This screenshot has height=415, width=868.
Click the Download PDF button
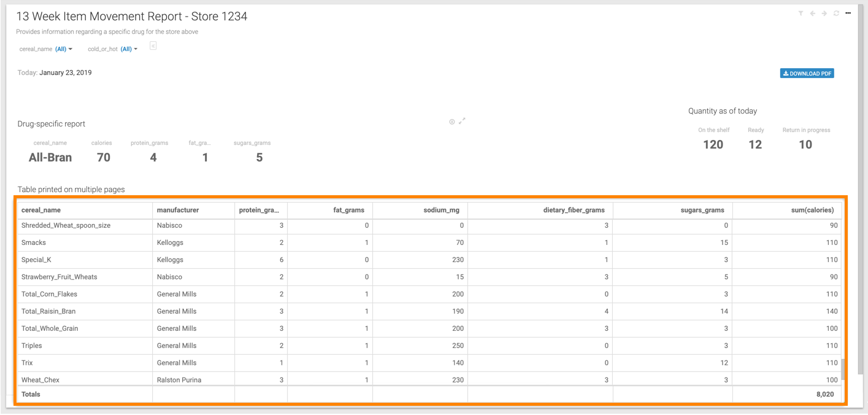click(807, 74)
